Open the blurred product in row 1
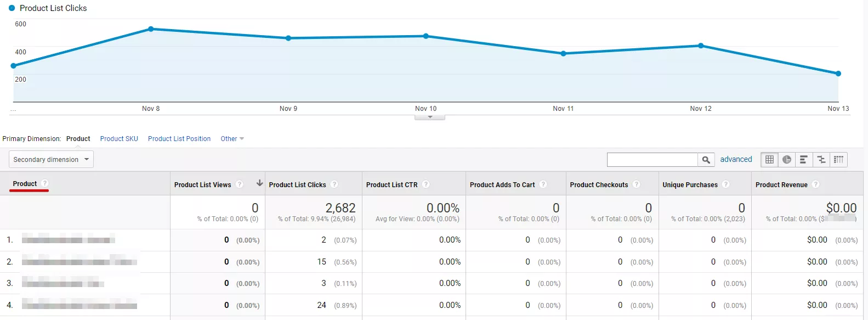Viewport: 868px width, 320px height. coord(69,239)
